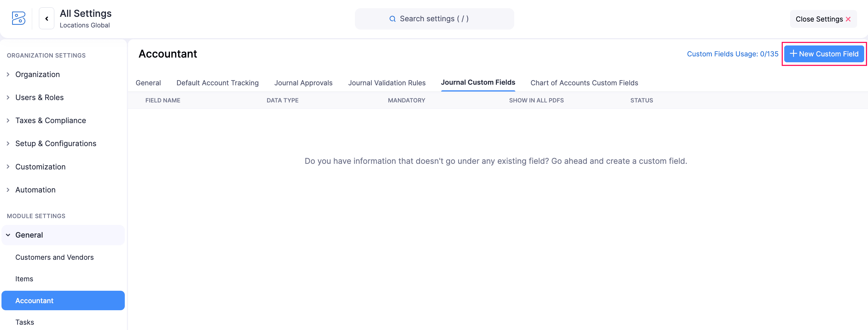Expand Taxes & Compliance settings
The width and height of the screenshot is (868, 330).
(50, 120)
